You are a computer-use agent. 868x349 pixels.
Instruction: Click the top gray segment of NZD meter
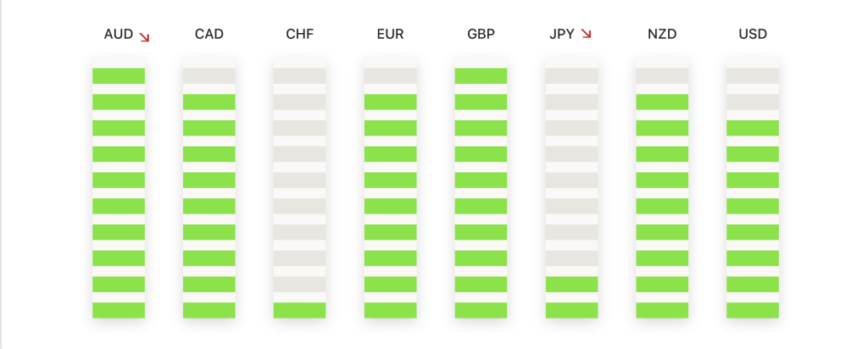[x=662, y=75]
